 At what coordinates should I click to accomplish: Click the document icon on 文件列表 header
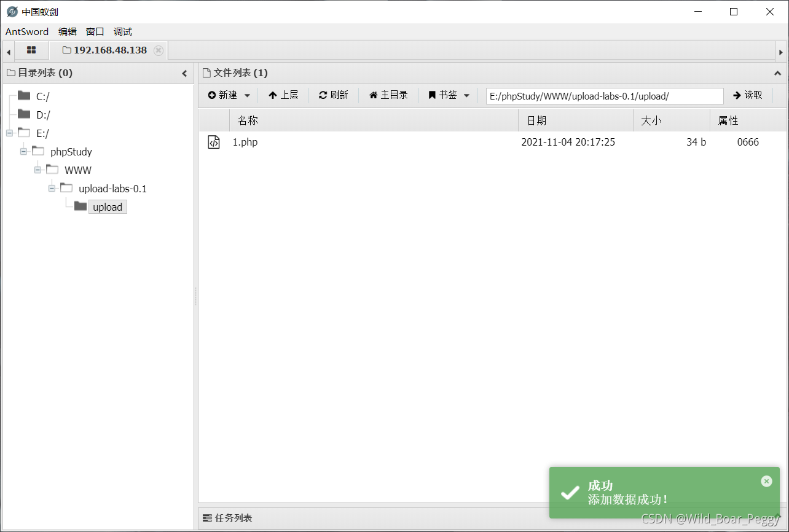[x=205, y=72]
